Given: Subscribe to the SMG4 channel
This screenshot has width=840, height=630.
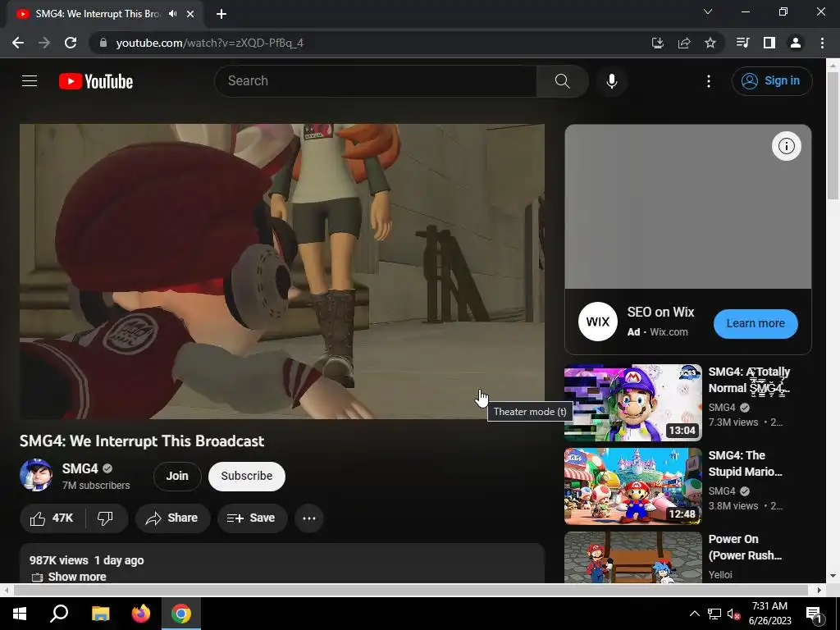Looking at the screenshot, I should pyautogui.click(x=246, y=476).
